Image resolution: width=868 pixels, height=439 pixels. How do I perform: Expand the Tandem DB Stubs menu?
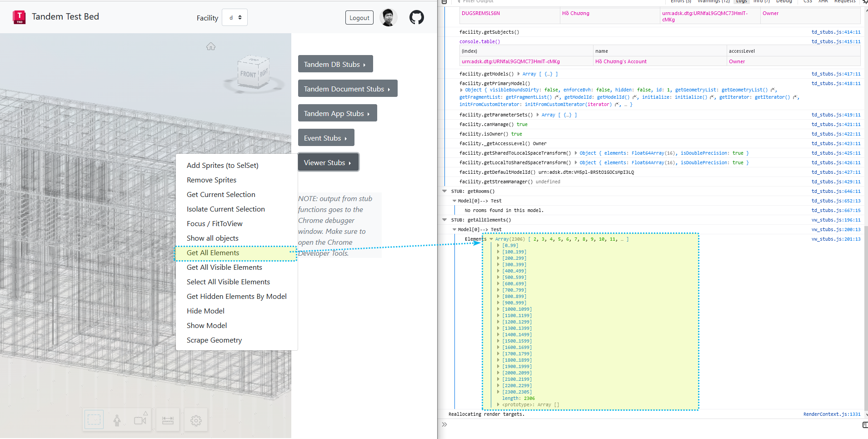[335, 64]
